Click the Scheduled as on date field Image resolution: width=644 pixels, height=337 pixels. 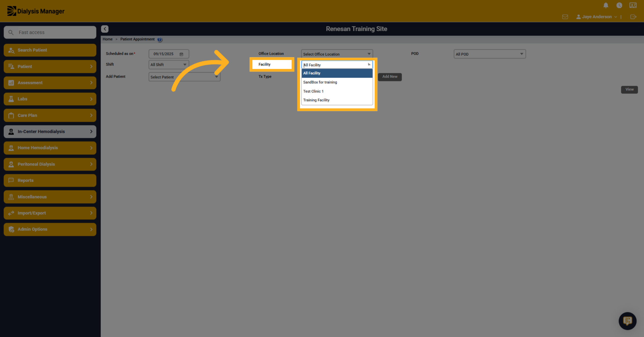pos(169,54)
